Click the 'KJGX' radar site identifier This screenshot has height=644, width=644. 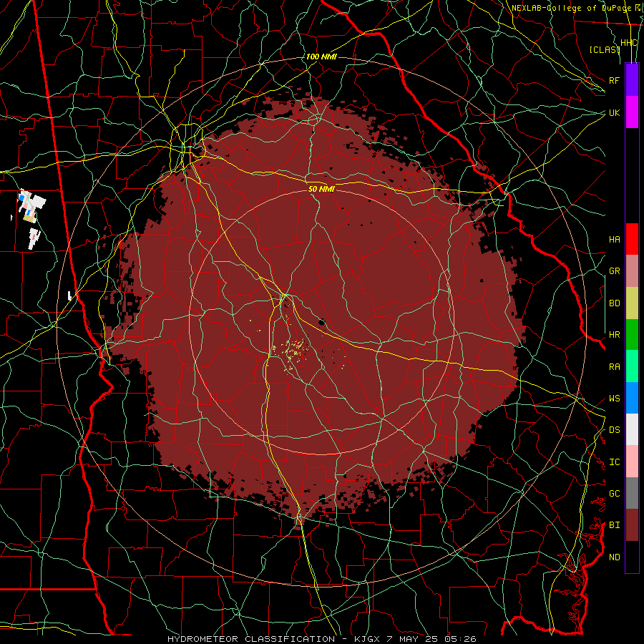point(367,639)
